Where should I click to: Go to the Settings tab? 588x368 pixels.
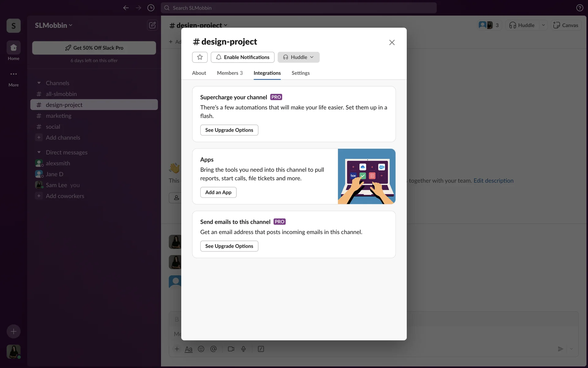click(x=300, y=73)
